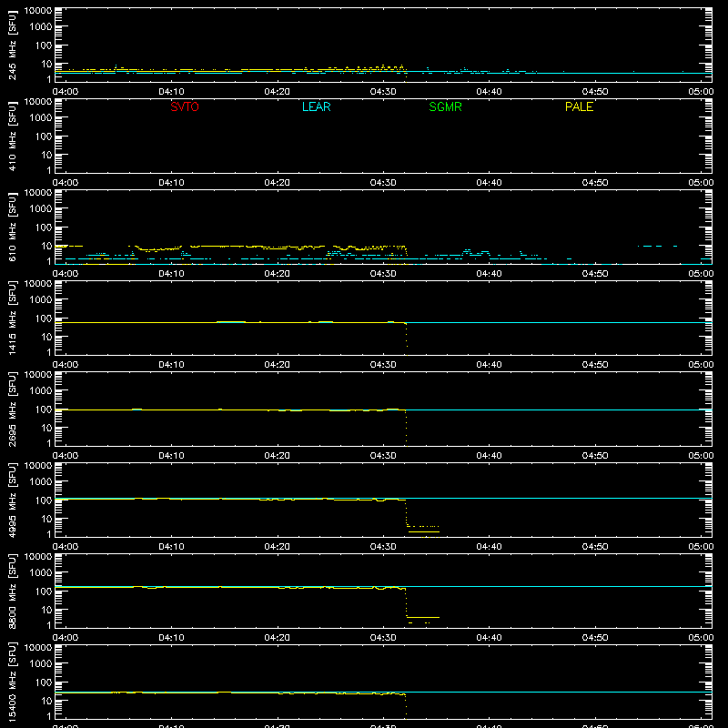The height and width of the screenshot is (728, 728).
Task: Click the green SGMR legend label
Action: pos(445,106)
